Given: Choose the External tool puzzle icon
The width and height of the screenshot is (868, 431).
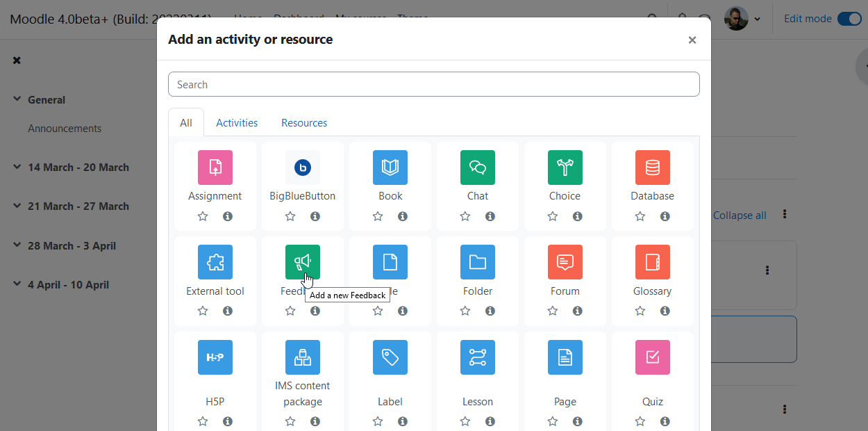Looking at the screenshot, I should 215,262.
